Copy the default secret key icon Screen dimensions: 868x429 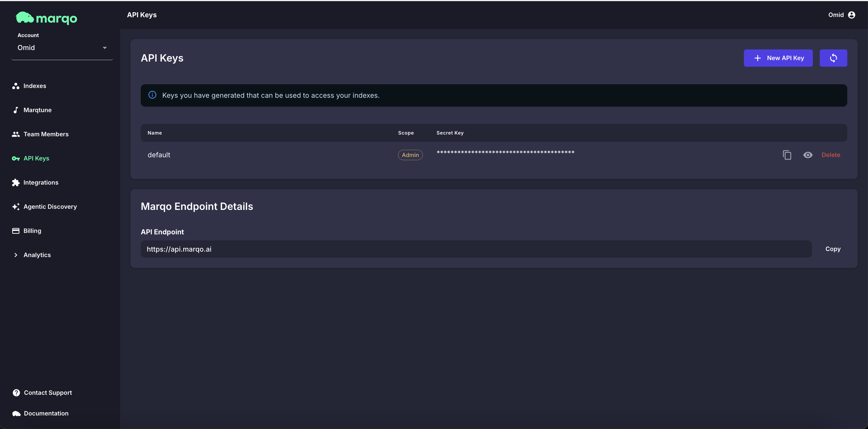(x=787, y=155)
